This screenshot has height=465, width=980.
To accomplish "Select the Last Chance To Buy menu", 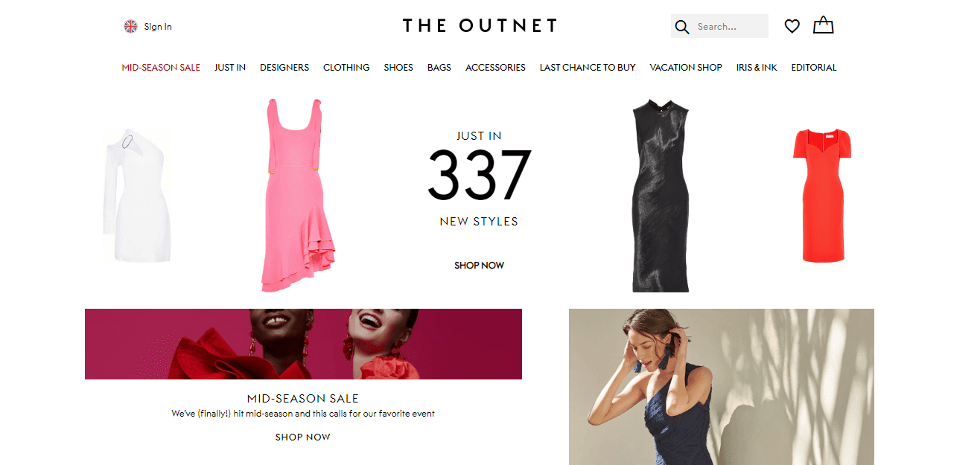I will 588,68.
